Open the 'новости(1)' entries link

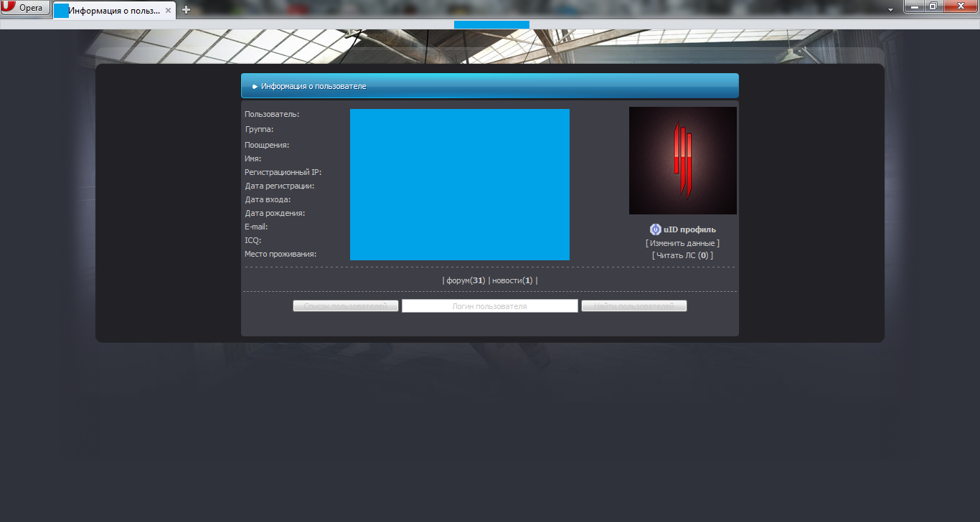click(x=512, y=280)
